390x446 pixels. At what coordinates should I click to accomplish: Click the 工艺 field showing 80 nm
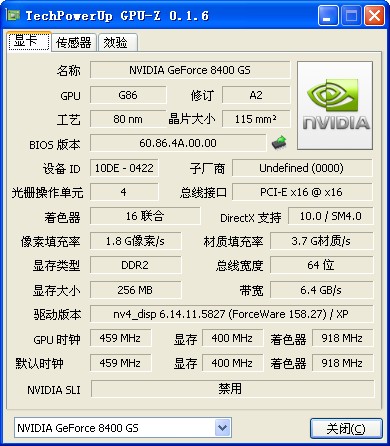pos(128,119)
